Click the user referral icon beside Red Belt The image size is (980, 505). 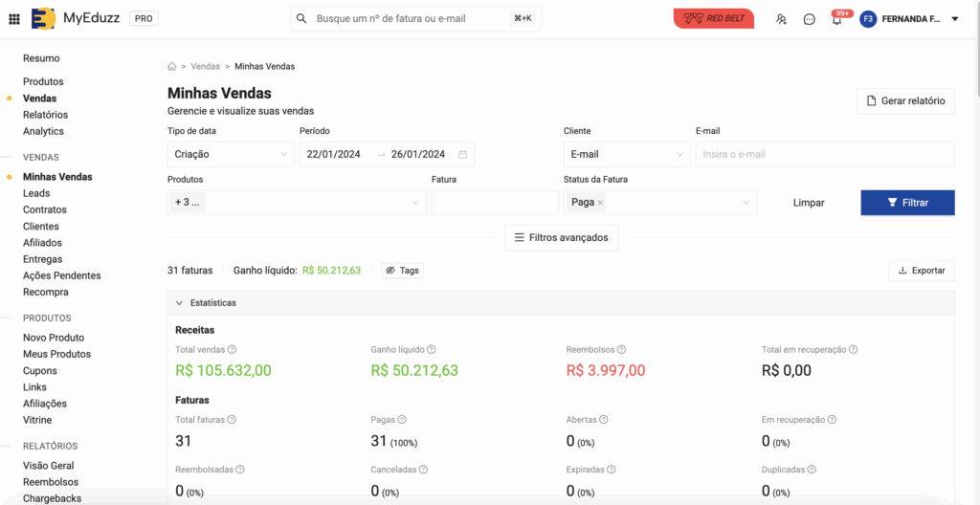click(781, 19)
